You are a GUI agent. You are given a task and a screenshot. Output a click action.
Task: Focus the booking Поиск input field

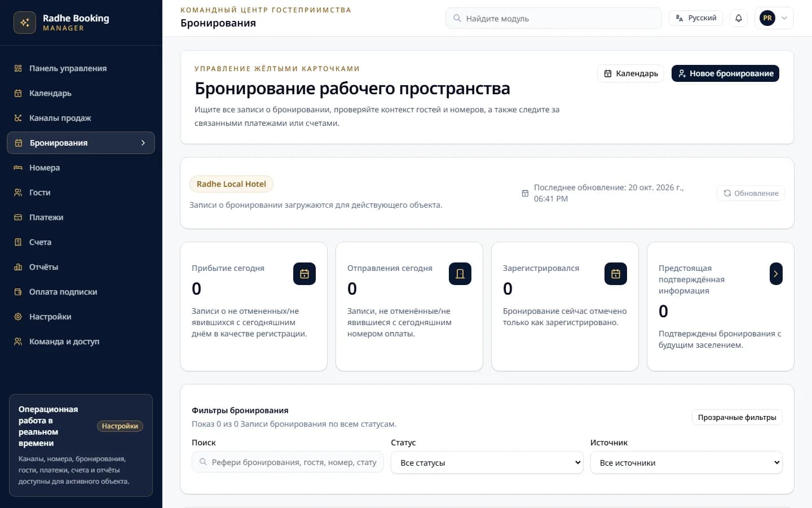pyautogui.click(x=288, y=462)
